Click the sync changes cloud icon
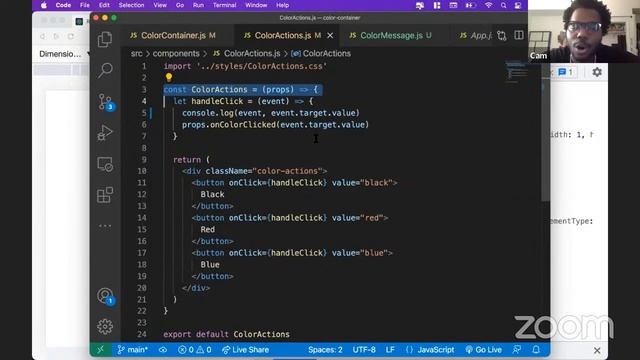Viewport: 640px width, 360px height. 163,350
